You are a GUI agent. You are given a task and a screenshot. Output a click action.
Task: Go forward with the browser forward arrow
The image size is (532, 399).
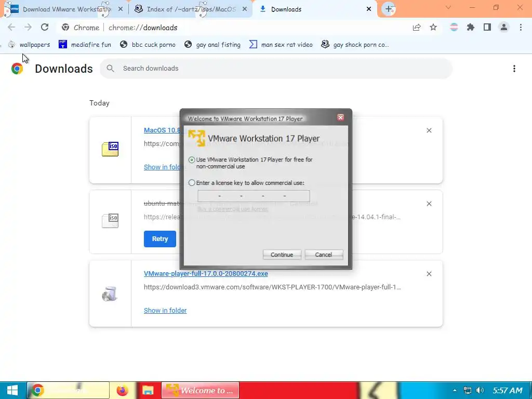tap(28, 27)
